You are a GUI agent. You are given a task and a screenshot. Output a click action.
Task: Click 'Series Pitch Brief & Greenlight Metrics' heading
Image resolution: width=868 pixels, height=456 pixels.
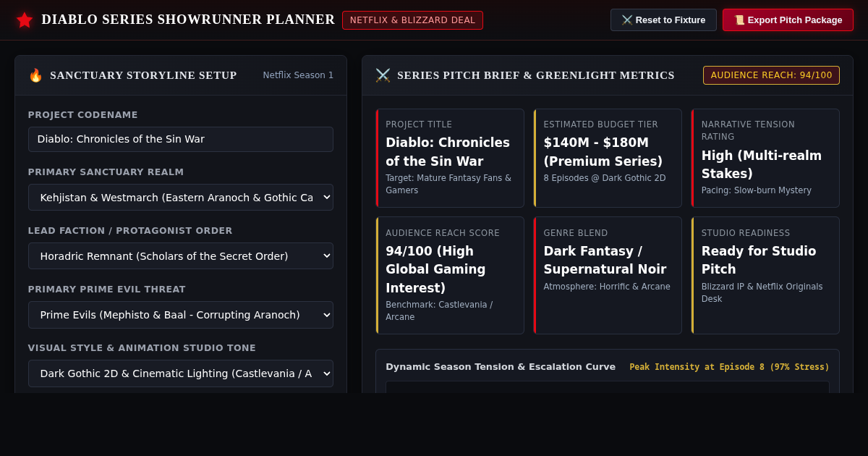click(x=536, y=75)
